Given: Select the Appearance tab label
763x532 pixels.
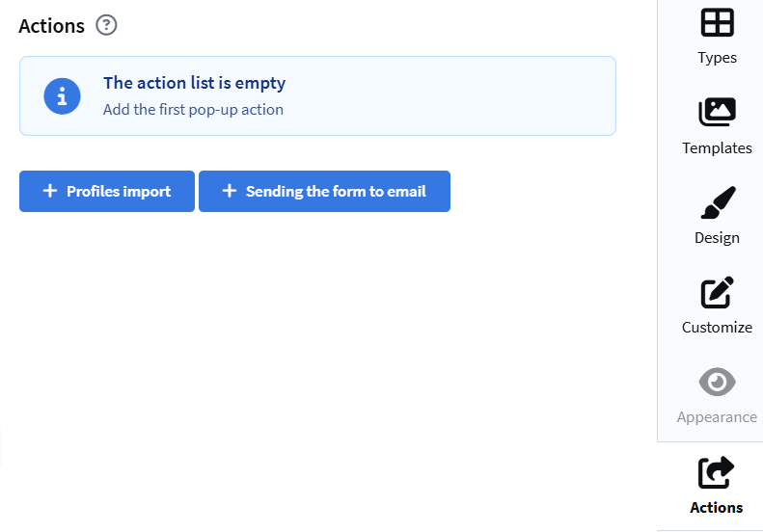Looking at the screenshot, I should coord(717,417).
